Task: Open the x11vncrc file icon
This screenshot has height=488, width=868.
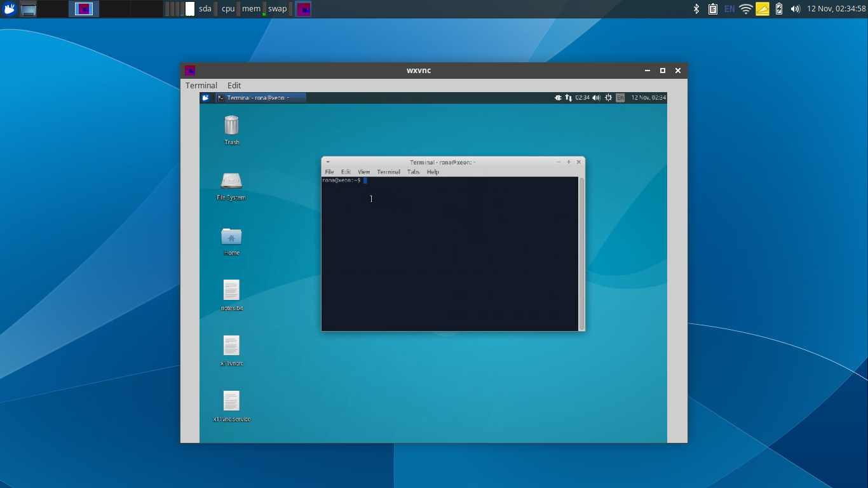Action: 231,346
